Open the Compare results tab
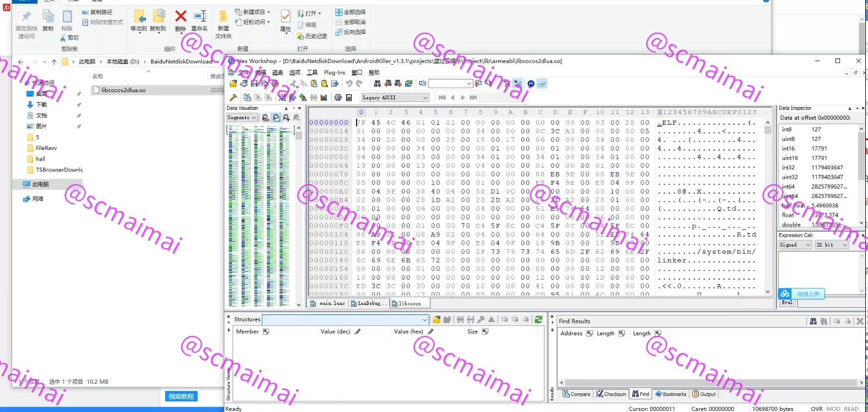This screenshot has width=868, height=412. 576,394
